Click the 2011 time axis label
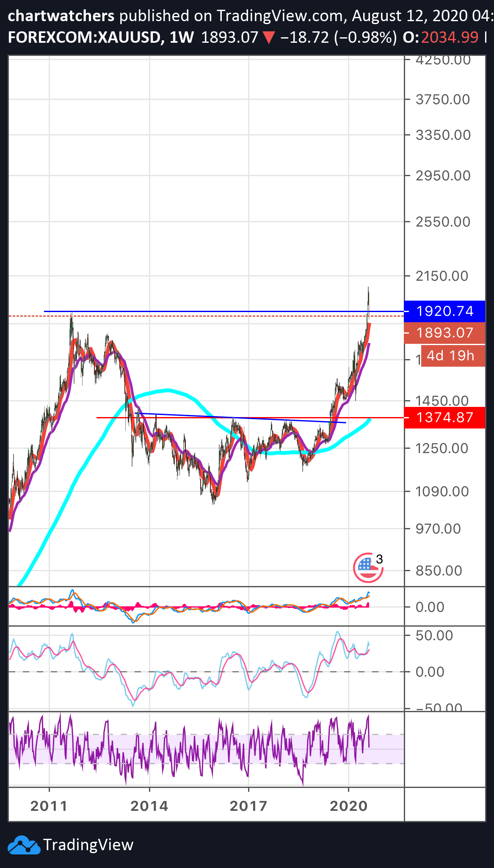This screenshot has width=494, height=868. 49,806
